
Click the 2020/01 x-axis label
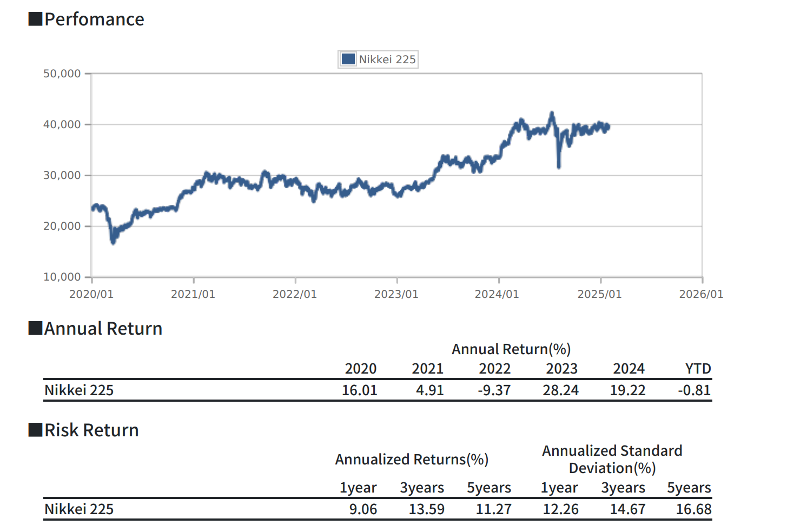click(91, 294)
